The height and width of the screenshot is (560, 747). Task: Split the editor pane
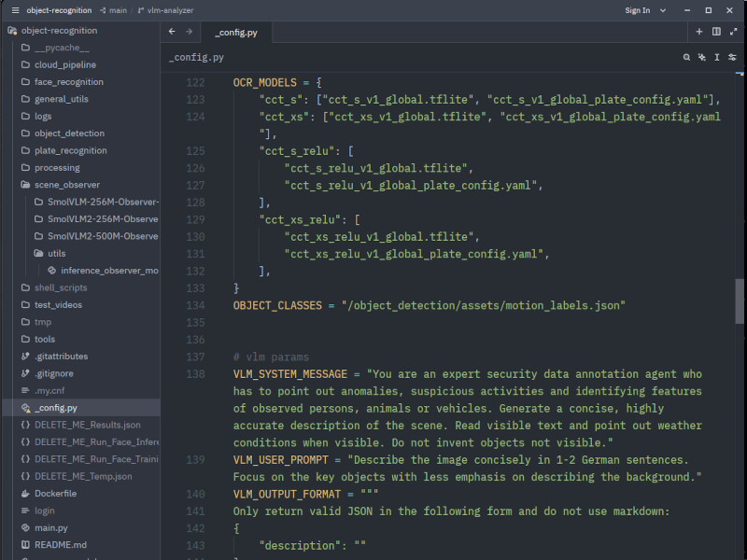716,32
